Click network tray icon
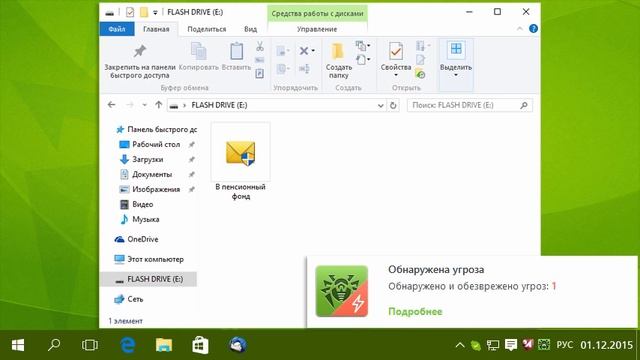The image size is (640, 360). [x=493, y=345]
